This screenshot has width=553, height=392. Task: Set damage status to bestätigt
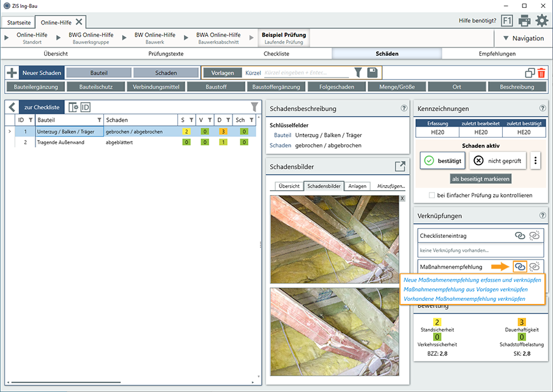tap(442, 161)
